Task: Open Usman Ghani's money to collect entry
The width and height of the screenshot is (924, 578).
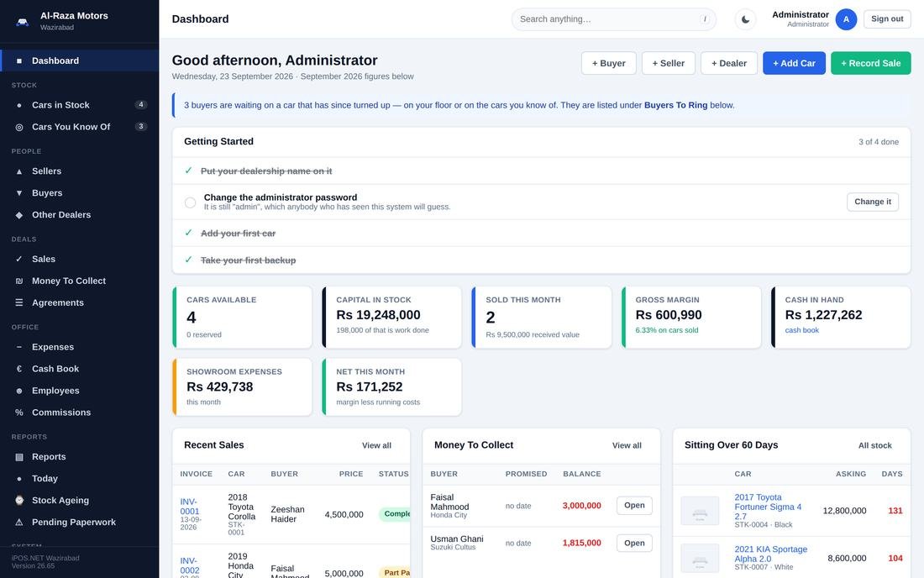Action: pos(634,544)
